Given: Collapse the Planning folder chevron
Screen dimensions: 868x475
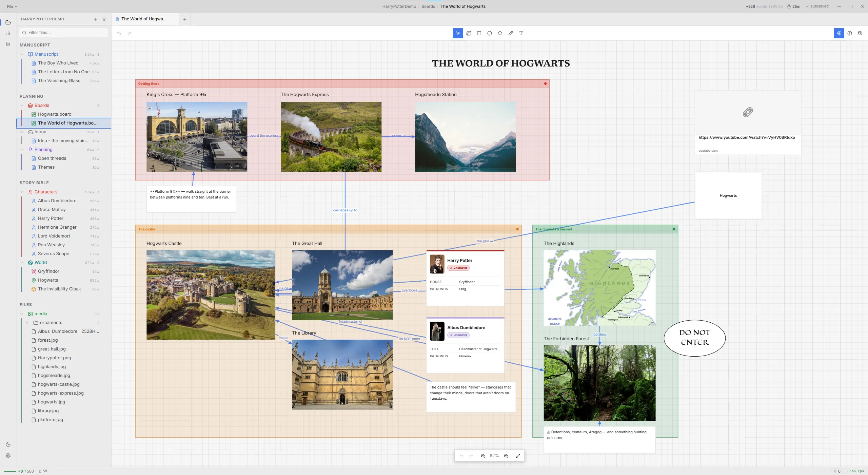Looking at the screenshot, I should click(x=22, y=150).
